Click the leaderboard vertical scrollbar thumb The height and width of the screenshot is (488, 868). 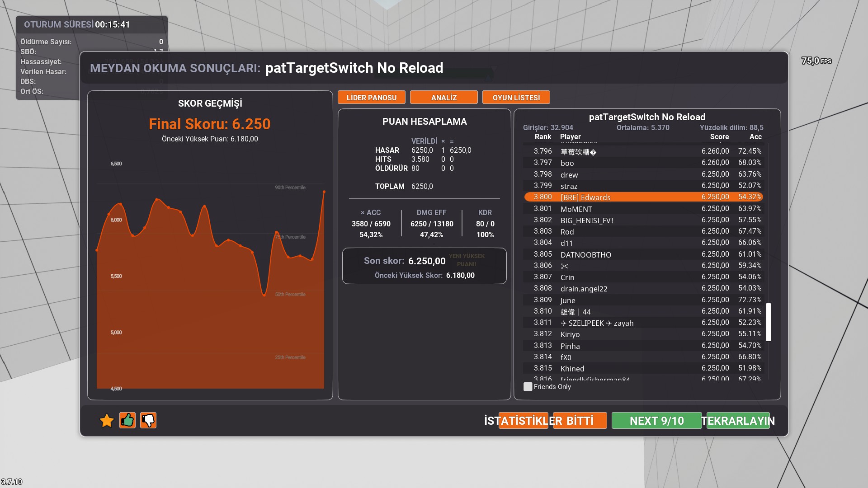coord(768,322)
